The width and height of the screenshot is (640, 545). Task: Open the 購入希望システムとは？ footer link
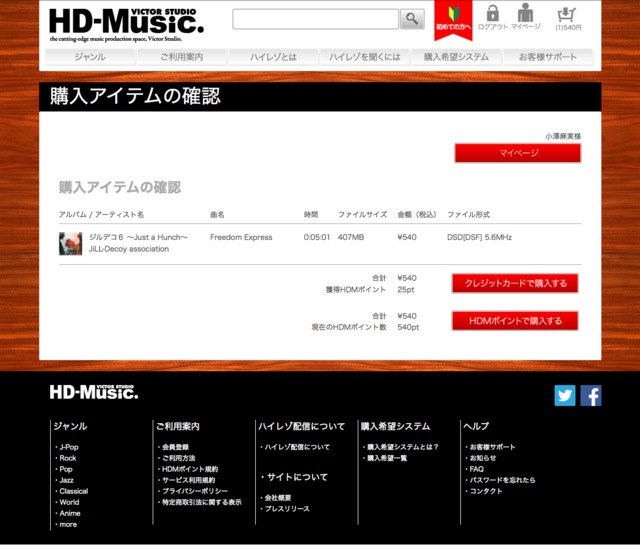[403, 447]
